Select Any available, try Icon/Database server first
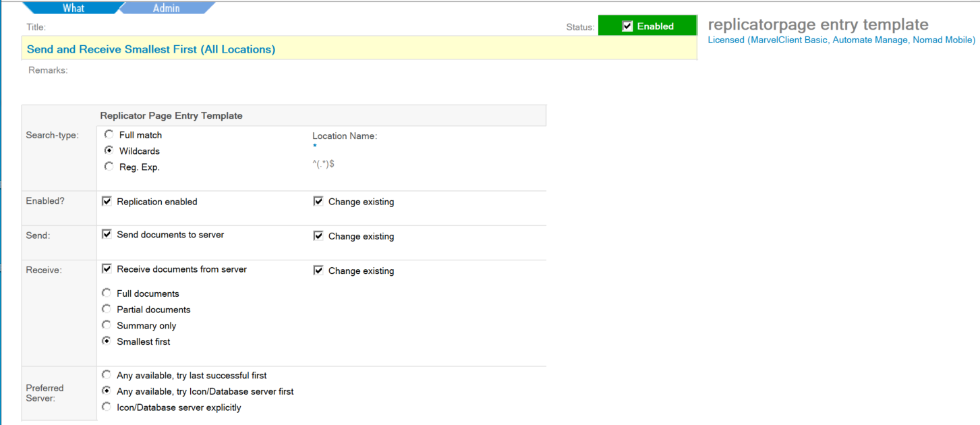The height and width of the screenshot is (425, 980). (107, 391)
